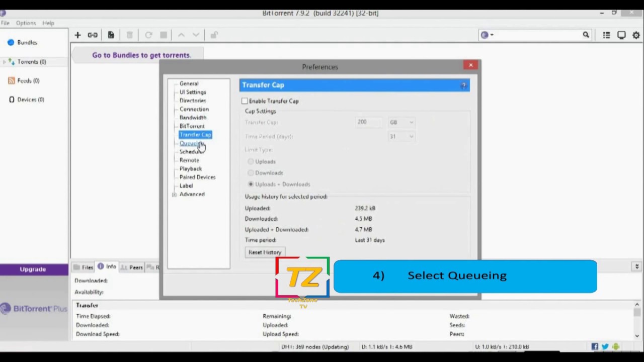Viewport: 644px width, 362px height.
Task: Select Paired Devices in Preferences tree
Action: pos(197,177)
